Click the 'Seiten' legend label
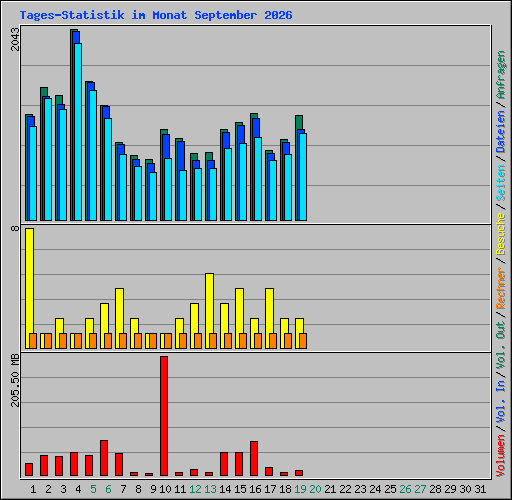 [501, 183]
